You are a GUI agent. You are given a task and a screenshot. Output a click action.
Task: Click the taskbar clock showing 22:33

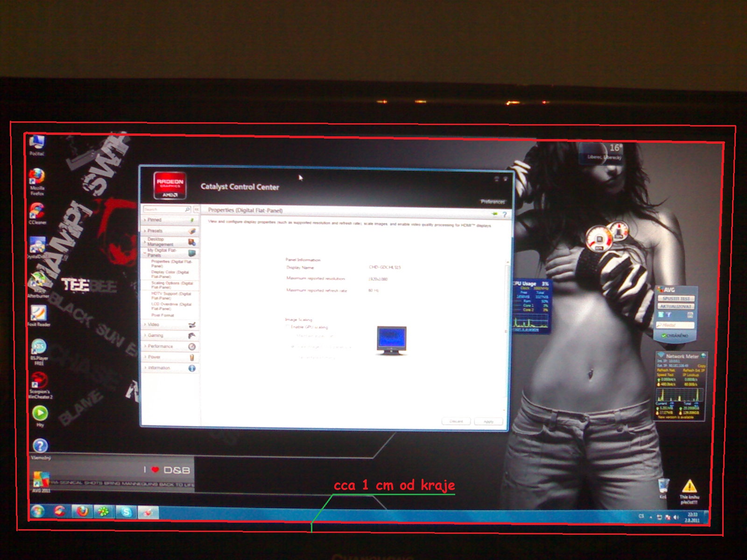[x=692, y=517]
